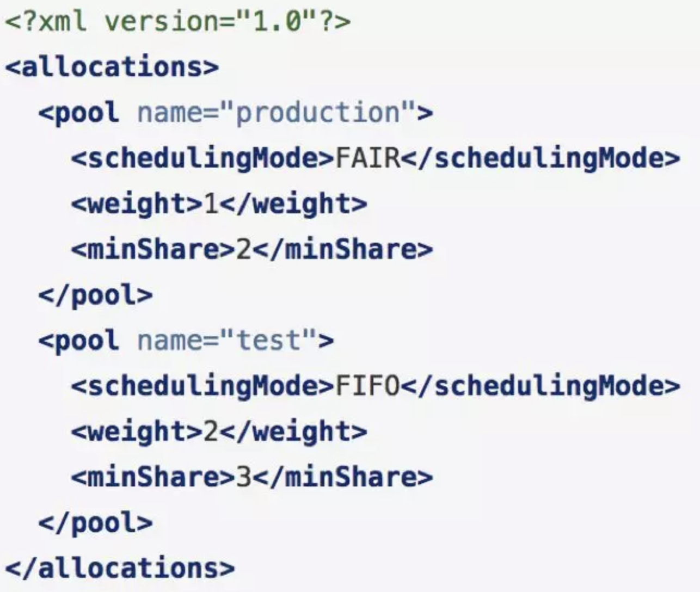Viewport: 700px width, 592px height.
Task: Select the pool name "production" attribute
Action: coord(277,113)
